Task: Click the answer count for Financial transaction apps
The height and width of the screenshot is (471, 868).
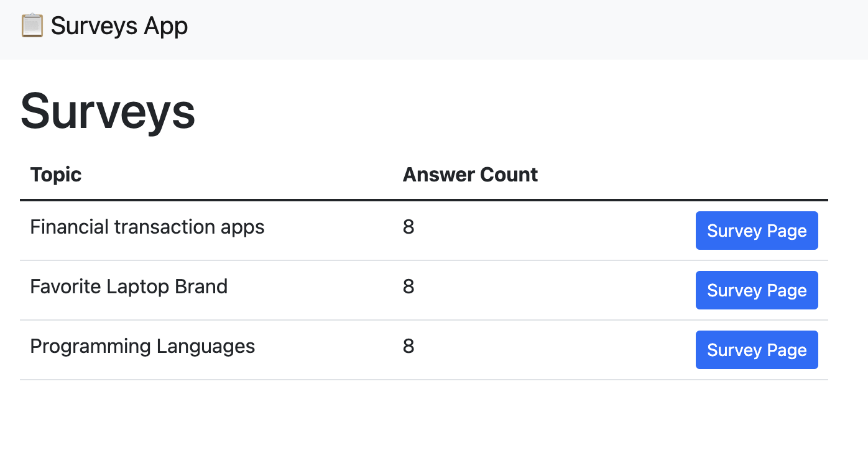Action: (409, 227)
